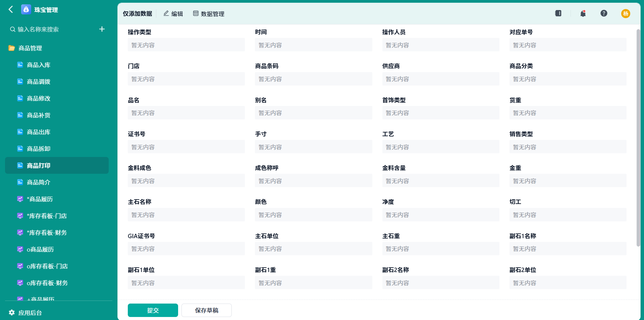Viewport: 644px width, 320px height.
Task: Click the 货重 field
Action: 568,113
